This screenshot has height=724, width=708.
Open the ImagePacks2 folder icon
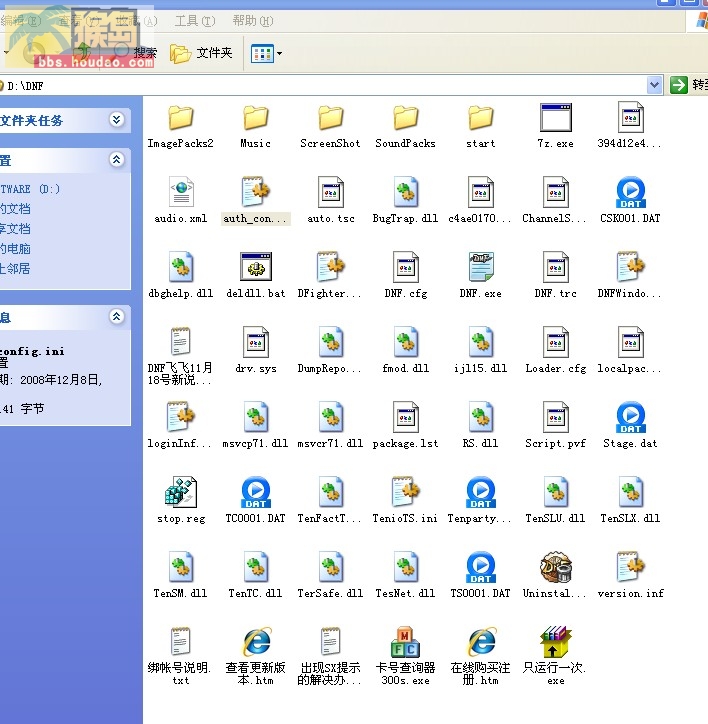(x=181, y=118)
